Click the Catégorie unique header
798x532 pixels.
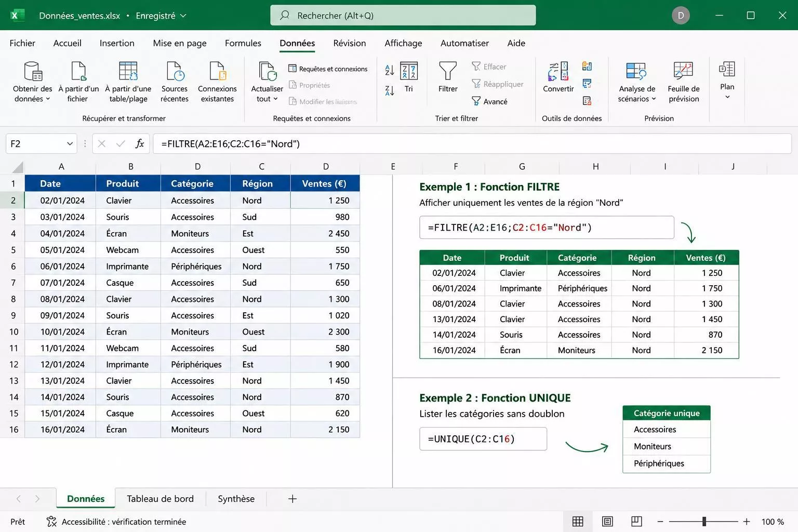point(667,414)
